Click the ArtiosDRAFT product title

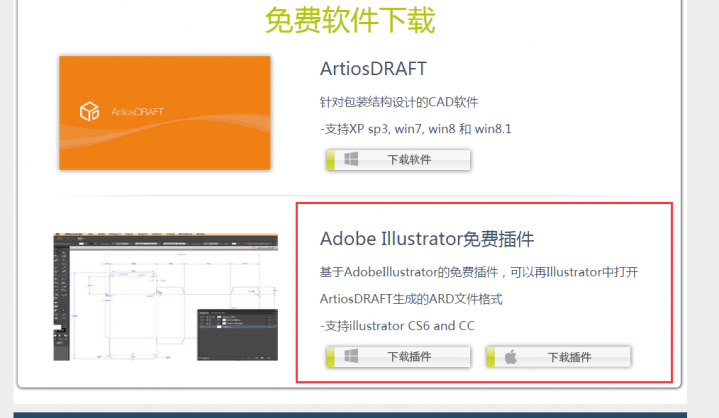[373, 69]
